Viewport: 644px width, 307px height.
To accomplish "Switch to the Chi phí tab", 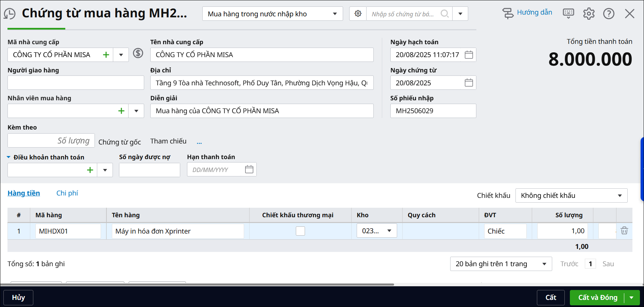I will 67,193.
